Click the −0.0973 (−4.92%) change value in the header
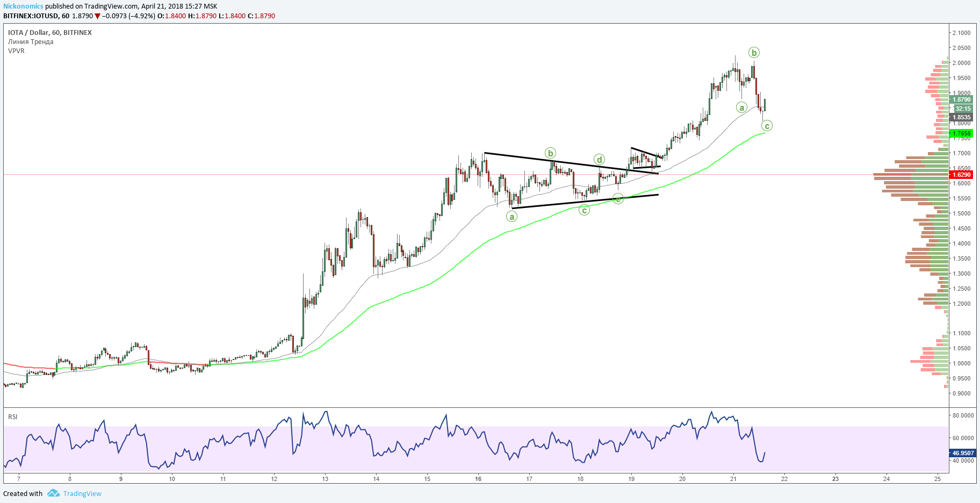The image size is (980, 503). point(128,16)
